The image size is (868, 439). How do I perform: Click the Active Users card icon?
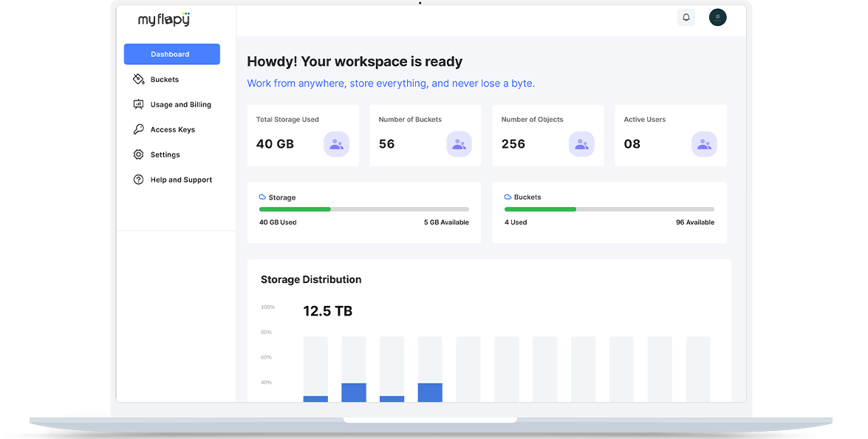pyautogui.click(x=704, y=144)
